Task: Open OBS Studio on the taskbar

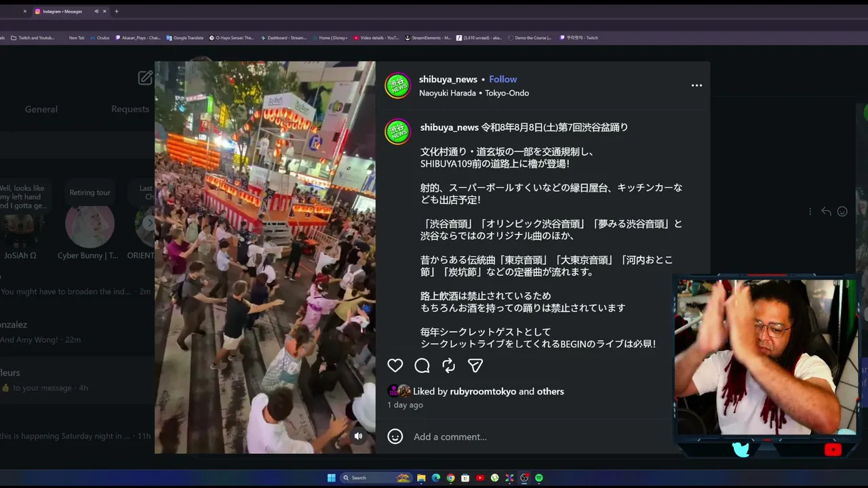Action: (524, 478)
